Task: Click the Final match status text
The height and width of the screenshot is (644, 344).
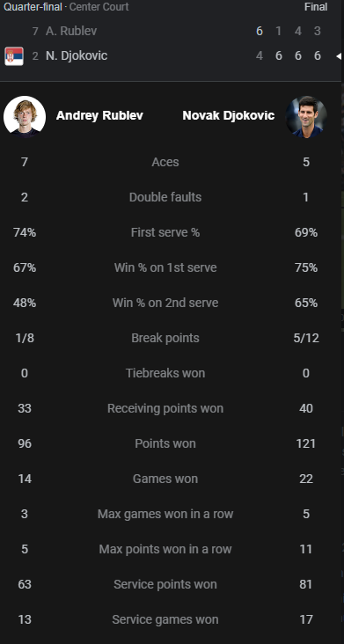Action: click(316, 7)
